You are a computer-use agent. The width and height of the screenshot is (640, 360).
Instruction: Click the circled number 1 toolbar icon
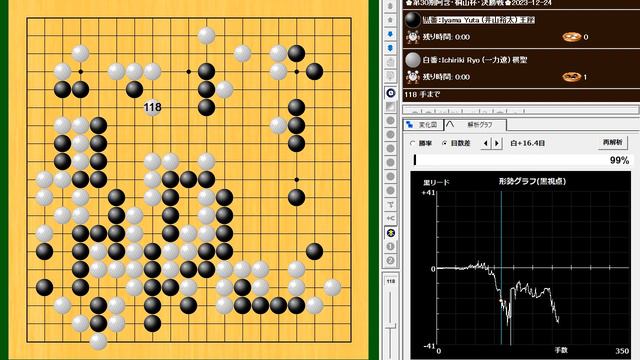[x=391, y=247]
